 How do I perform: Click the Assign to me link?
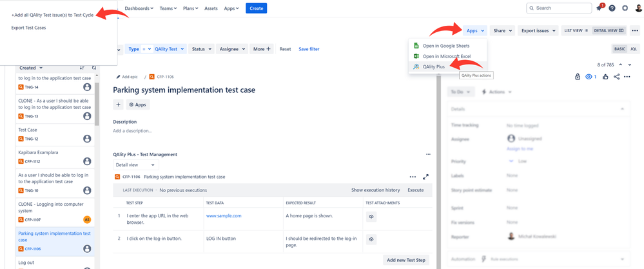tap(520, 148)
